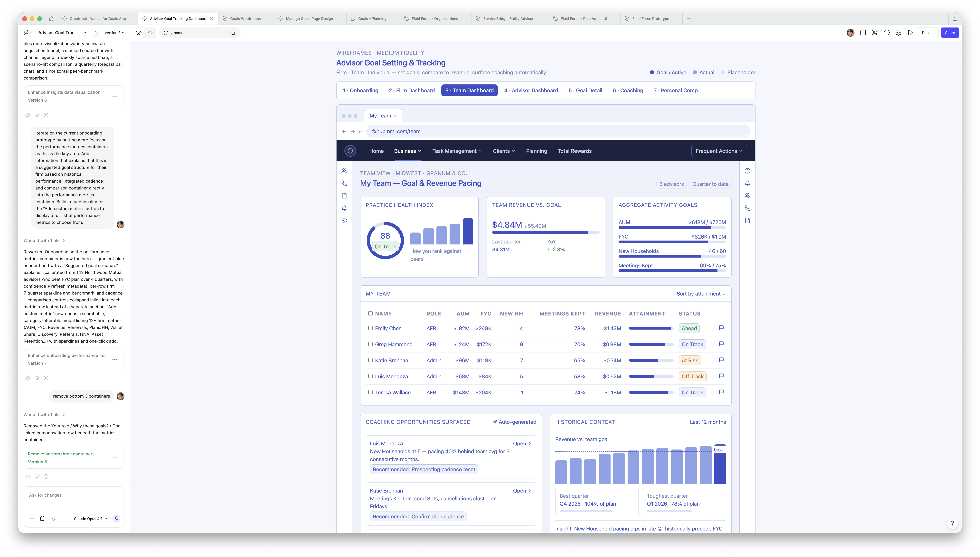Check the Greg Hammond row checkbox
980x557 pixels.
[370, 344]
